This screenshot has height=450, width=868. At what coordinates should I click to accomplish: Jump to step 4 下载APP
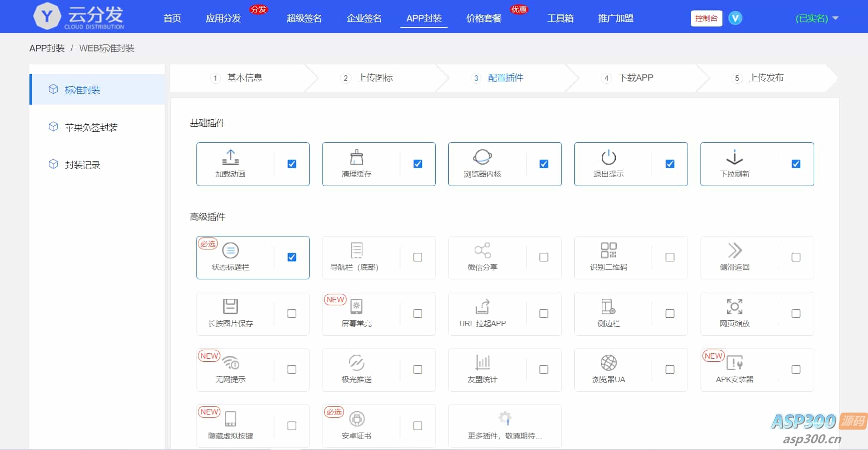tap(635, 78)
